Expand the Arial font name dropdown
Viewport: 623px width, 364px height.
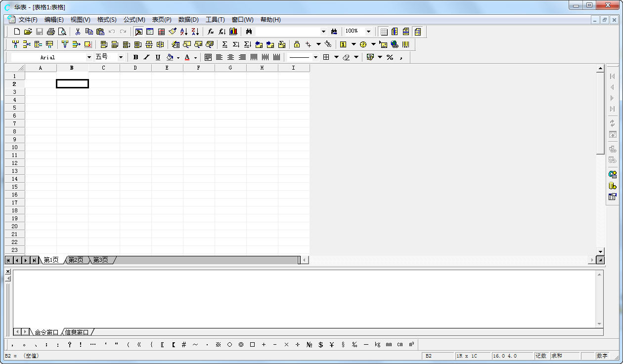point(89,57)
